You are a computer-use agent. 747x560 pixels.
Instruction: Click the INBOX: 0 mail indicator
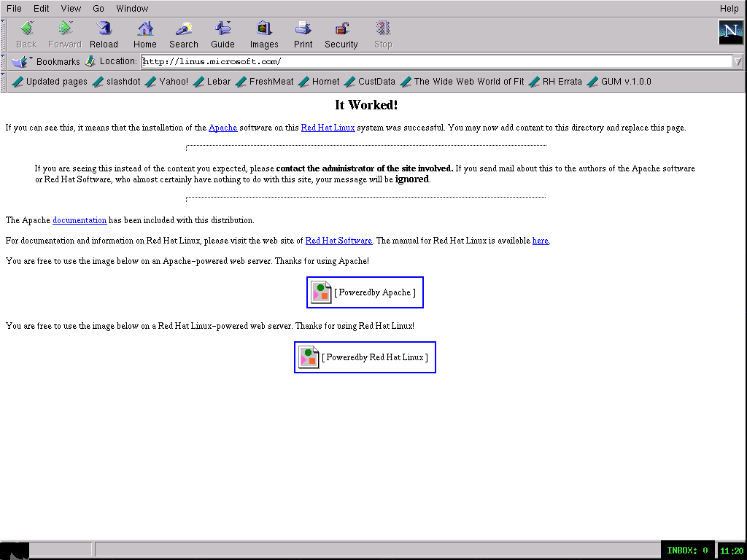coord(687,551)
